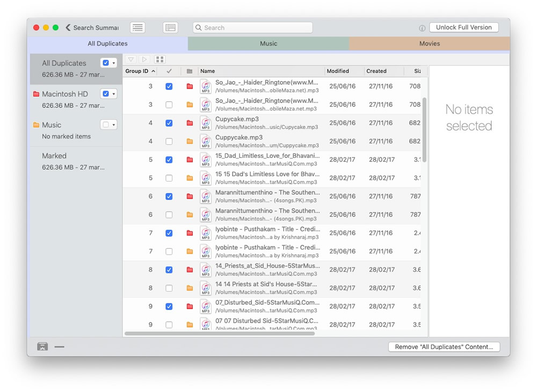Screen dimensions: 537x392
Task: Click Remove "All Duplicates" Content button
Action: click(444, 347)
